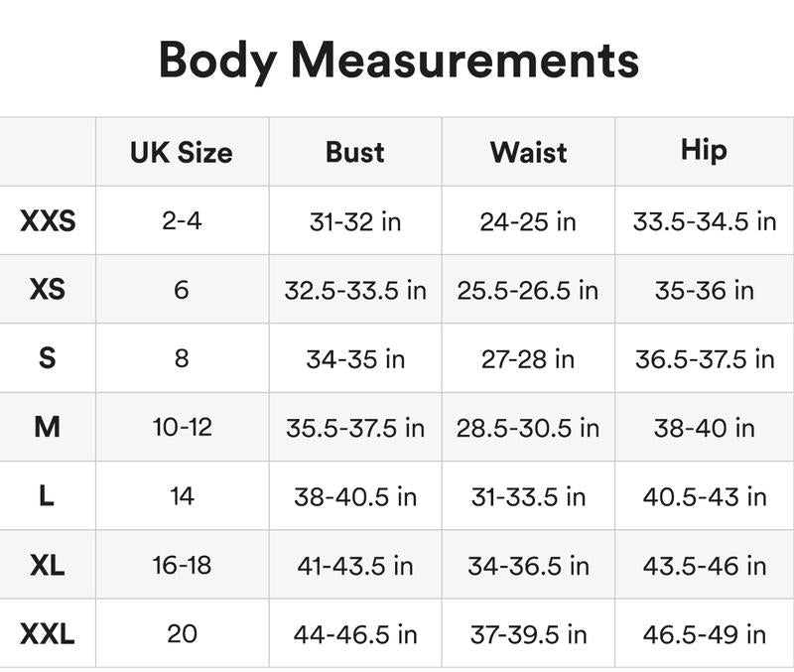Click the Bust column header

355,152
